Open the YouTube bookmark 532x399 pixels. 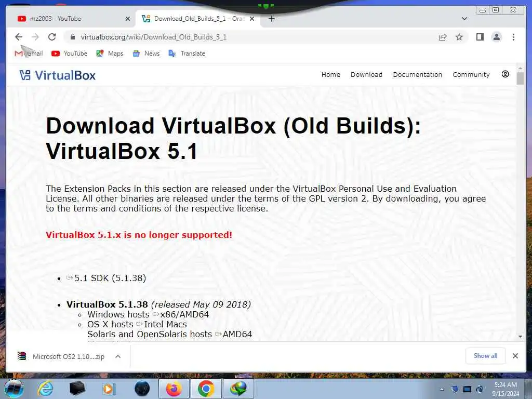tap(69, 54)
